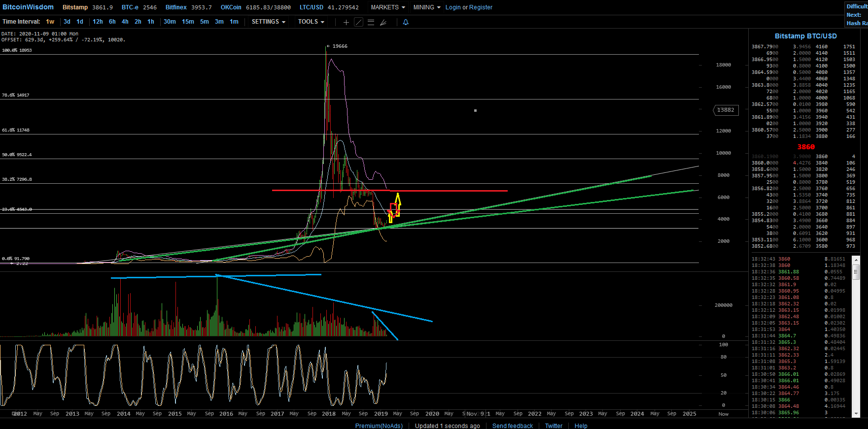Switch chart to 15m interval

coord(188,22)
